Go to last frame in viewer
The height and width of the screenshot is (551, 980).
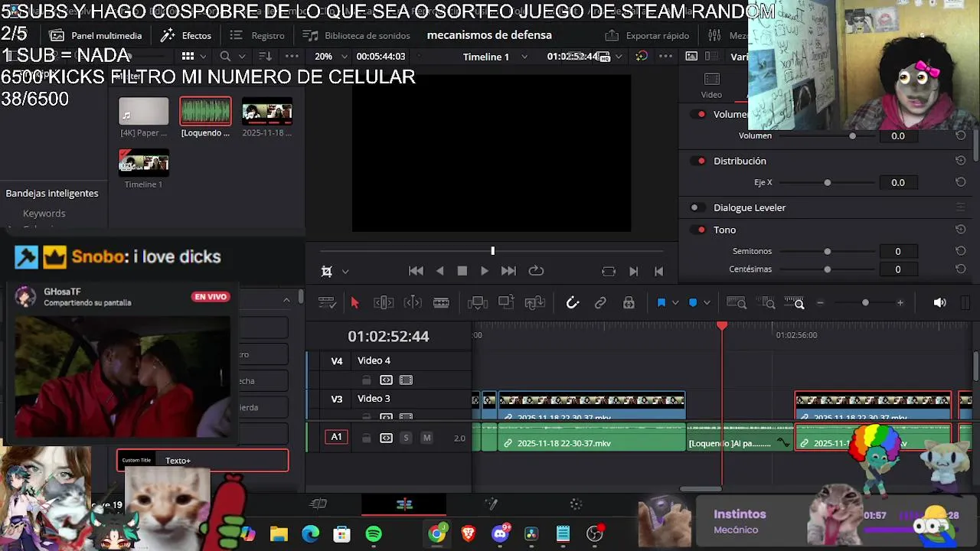(508, 271)
